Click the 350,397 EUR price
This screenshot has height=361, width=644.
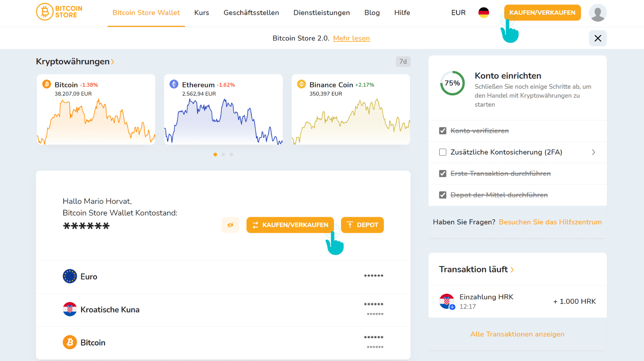[326, 94]
